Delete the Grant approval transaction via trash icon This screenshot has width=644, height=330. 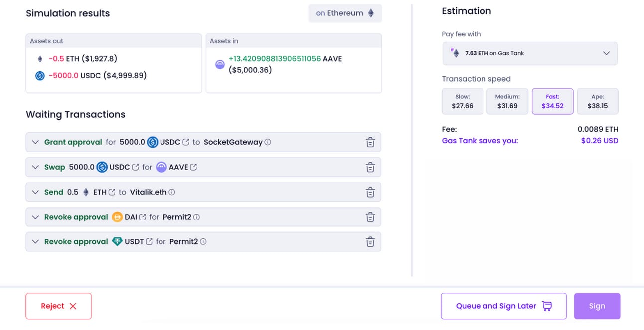click(370, 142)
